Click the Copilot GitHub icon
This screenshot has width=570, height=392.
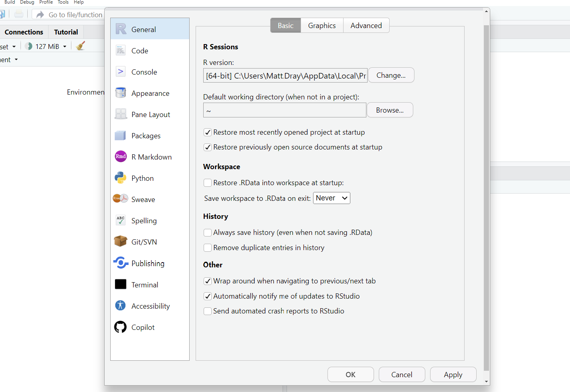click(120, 327)
